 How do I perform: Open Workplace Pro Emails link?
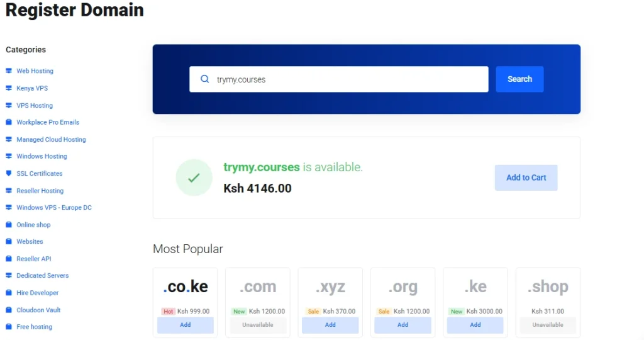pyautogui.click(x=48, y=122)
